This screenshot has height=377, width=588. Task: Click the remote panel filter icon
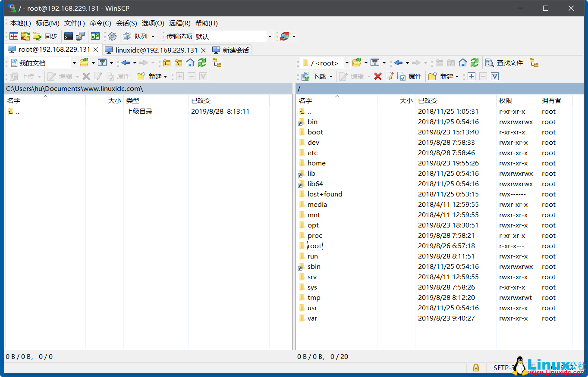(375, 62)
